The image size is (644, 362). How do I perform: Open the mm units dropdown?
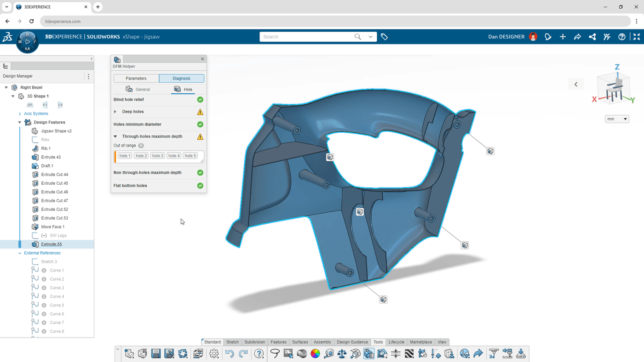(616, 119)
